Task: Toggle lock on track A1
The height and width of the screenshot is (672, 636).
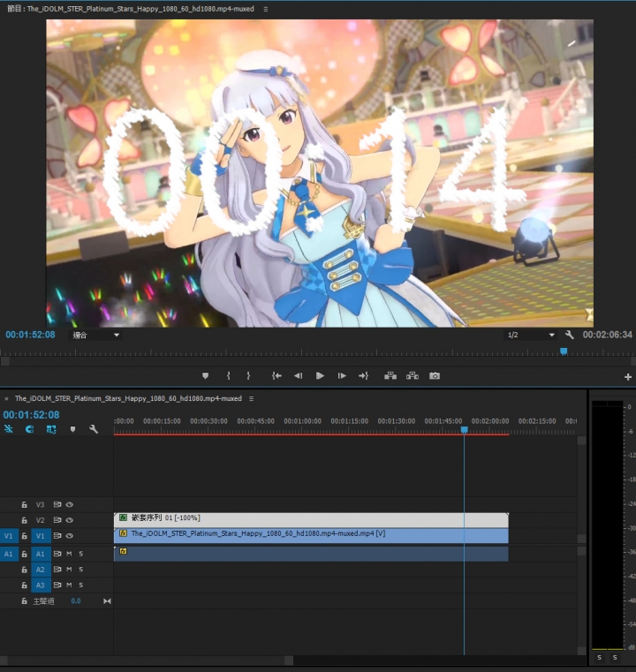Action: (25, 554)
